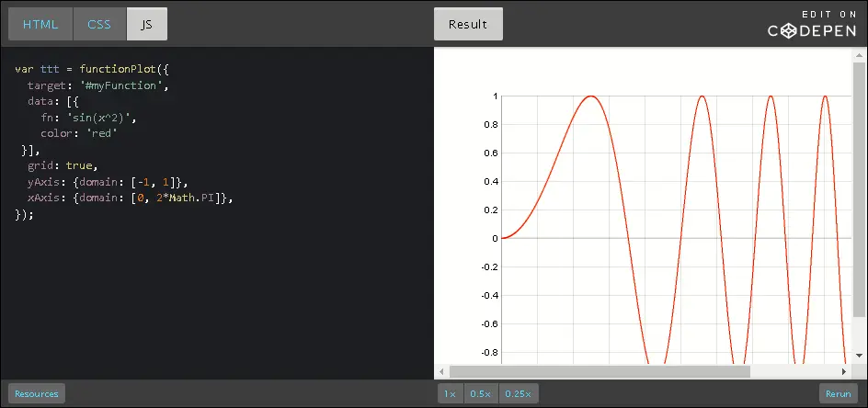Click the y-axis label -0.8

coord(489,352)
